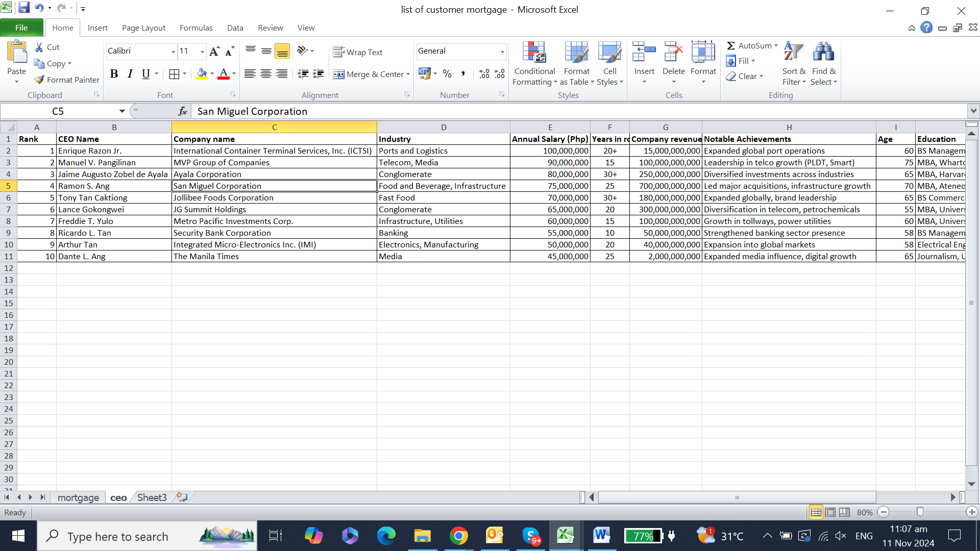Viewport: 980px width, 551px height.
Task: Click the insert new worksheet tab icon
Action: tap(182, 497)
